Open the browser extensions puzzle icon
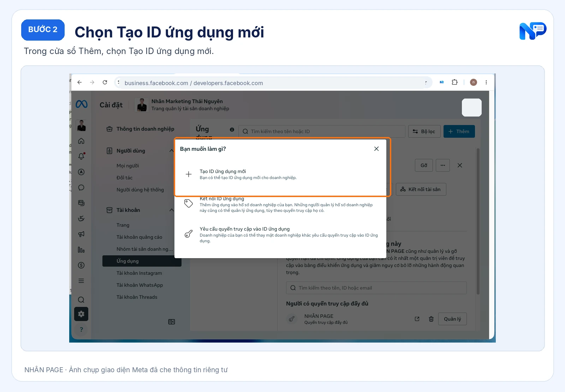The height and width of the screenshot is (392, 565). (x=455, y=82)
